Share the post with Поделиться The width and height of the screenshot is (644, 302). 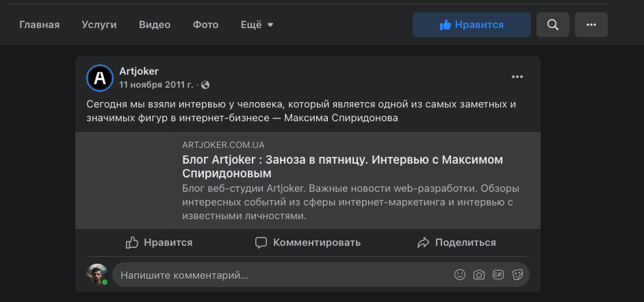click(x=456, y=242)
